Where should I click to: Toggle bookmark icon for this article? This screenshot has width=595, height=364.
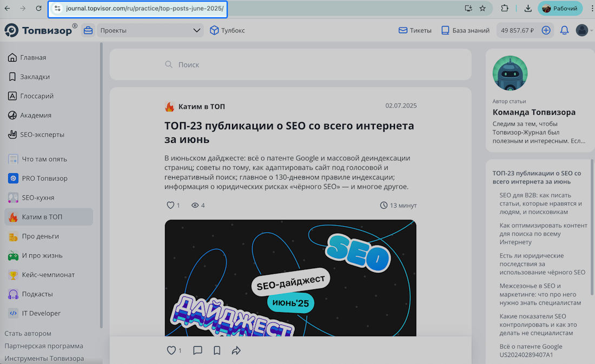[217, 350]
